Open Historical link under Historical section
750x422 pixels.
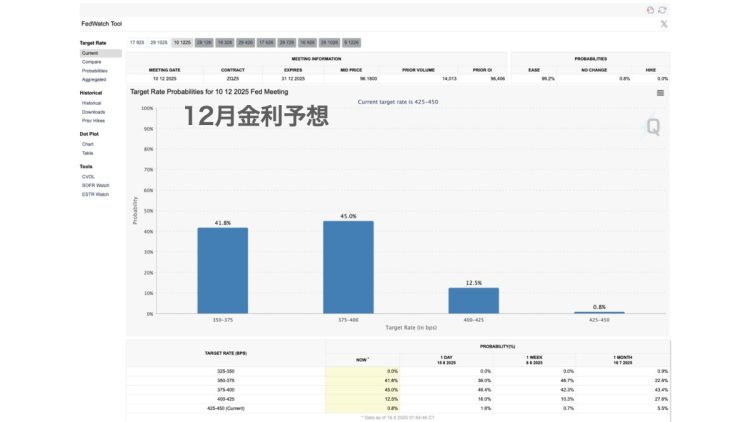[91, 103]
